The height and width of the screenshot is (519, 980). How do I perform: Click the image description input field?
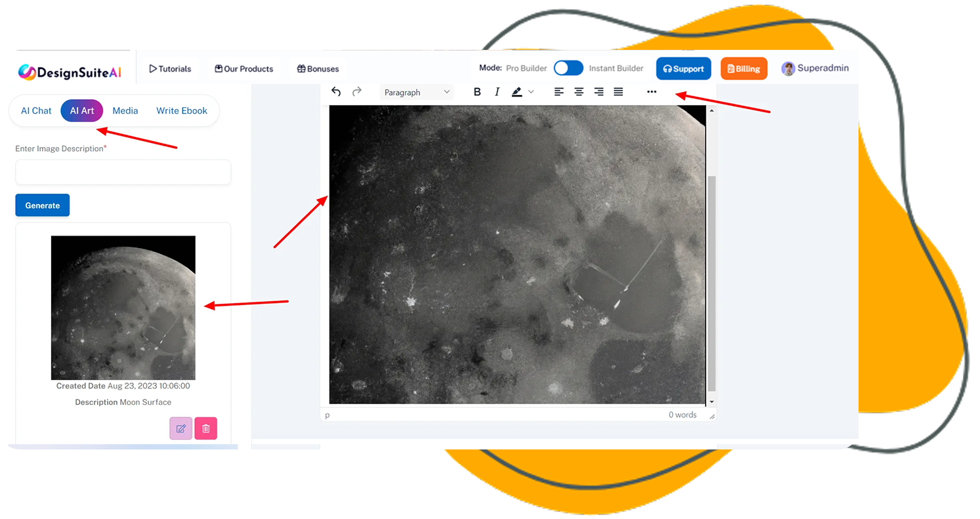click(x=123, y=173)
